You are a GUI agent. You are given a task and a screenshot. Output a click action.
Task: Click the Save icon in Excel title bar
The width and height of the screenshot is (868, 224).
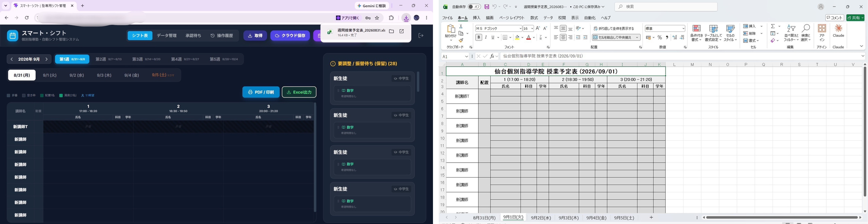point(487,7)
